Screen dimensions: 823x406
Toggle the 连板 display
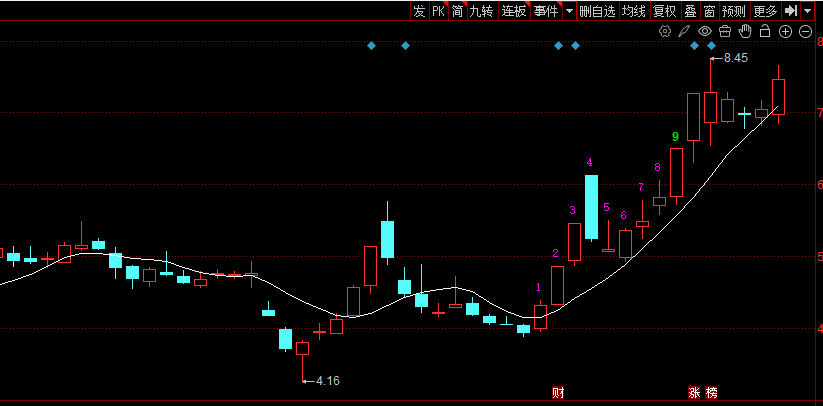click(x=514, y=11)
